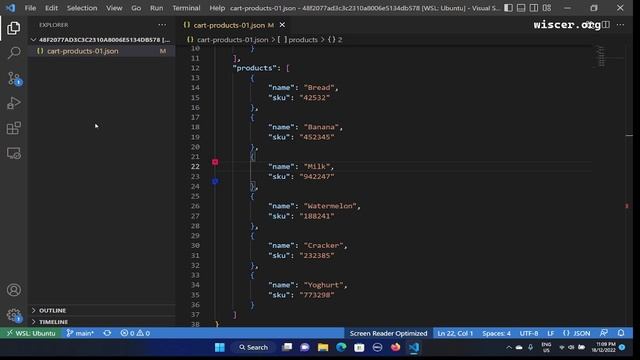Open the File menu
Image resolution: width=640 pixels, height=360 pixels.
pos(30,8)
